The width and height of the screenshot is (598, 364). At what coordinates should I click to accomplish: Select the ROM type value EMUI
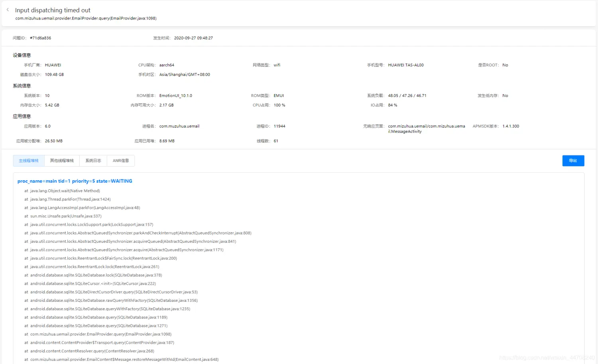(x=279, y=96)
